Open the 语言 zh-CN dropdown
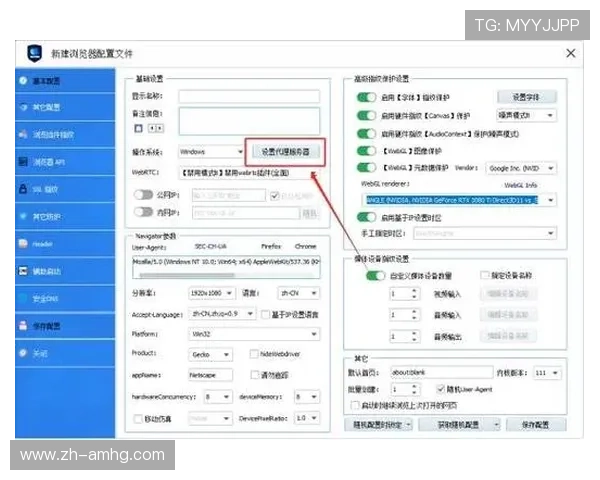This screenshot has width=600, height=480. coord(298,293)
